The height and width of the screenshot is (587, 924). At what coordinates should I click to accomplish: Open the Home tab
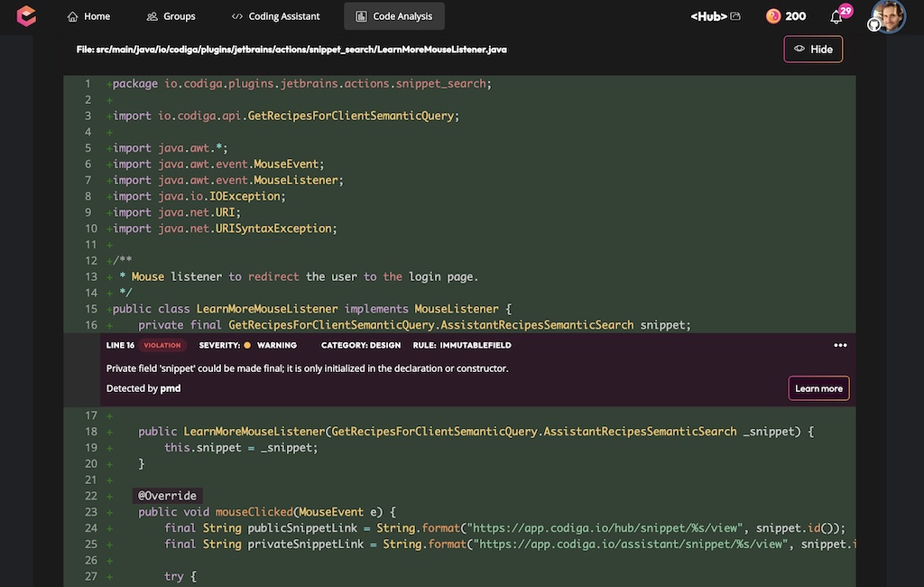[88, 16]
